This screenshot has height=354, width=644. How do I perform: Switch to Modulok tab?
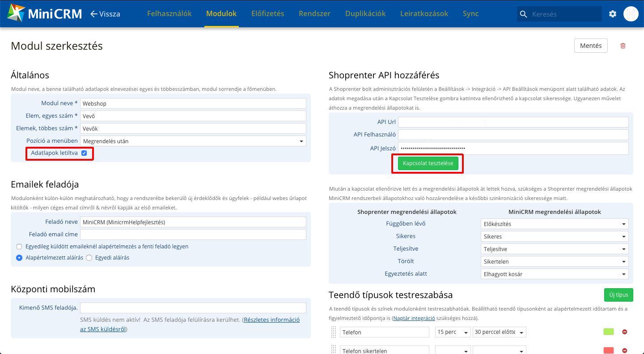click(x=221, y=13)
